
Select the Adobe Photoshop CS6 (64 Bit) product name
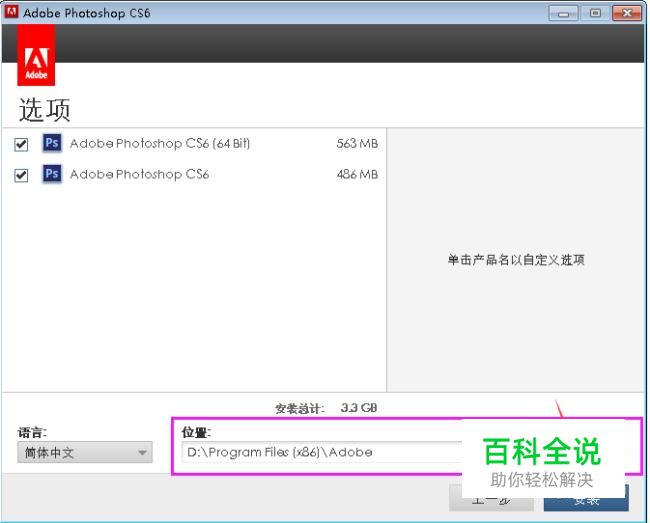[160, 143]
